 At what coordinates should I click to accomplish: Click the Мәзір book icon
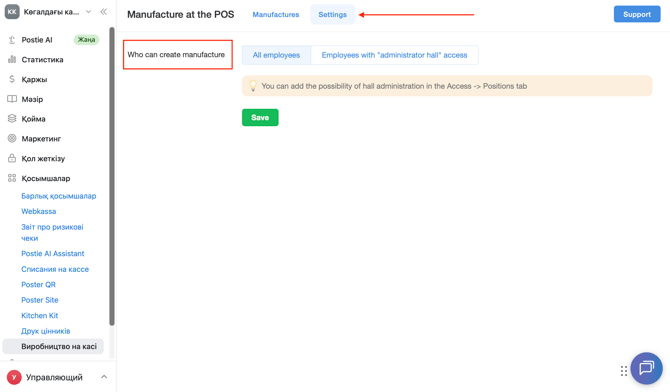(x=12, y=99)
